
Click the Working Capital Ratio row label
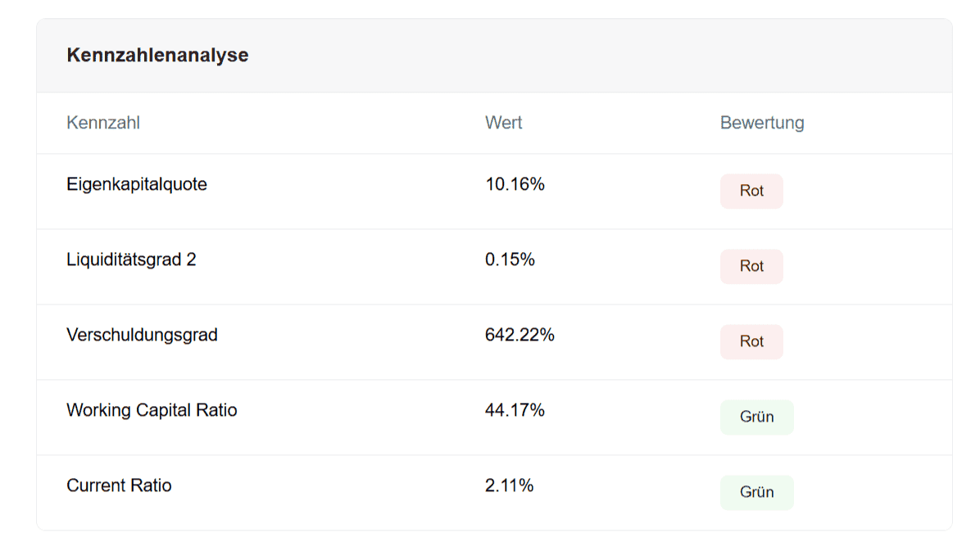(x=152, y=409)
